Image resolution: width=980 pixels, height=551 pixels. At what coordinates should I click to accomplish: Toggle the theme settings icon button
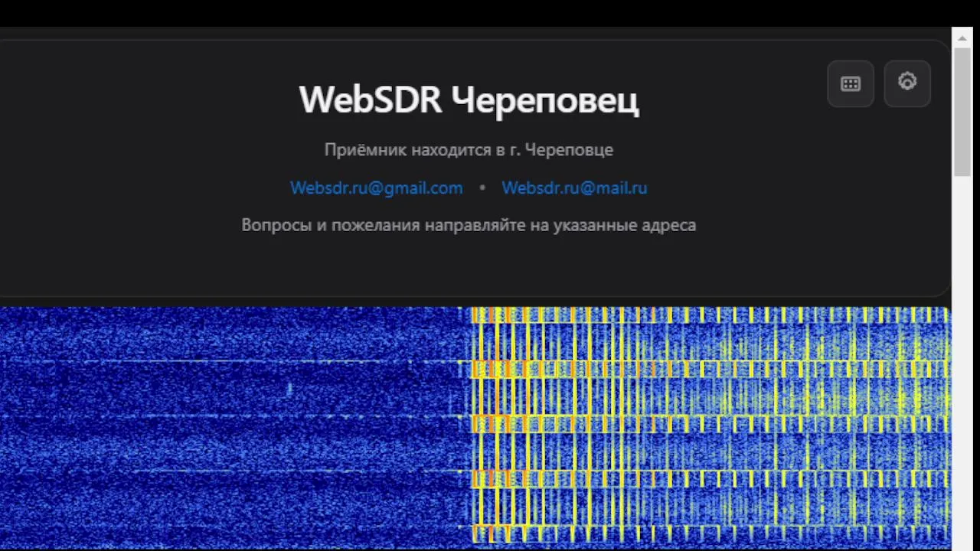[x=907, y=83]
